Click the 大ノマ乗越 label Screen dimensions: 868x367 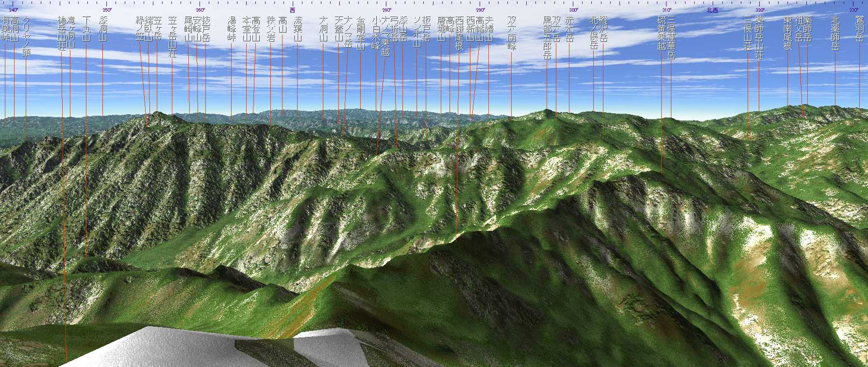385,36
